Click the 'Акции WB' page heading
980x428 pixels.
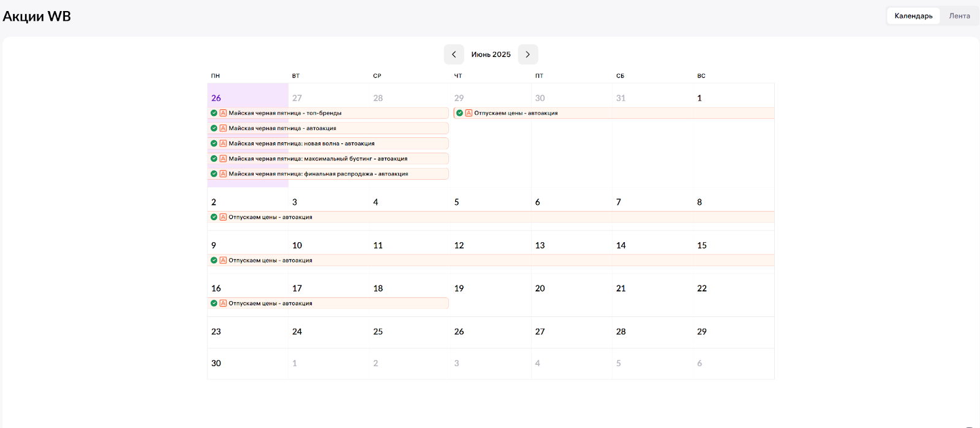point(37,17)
